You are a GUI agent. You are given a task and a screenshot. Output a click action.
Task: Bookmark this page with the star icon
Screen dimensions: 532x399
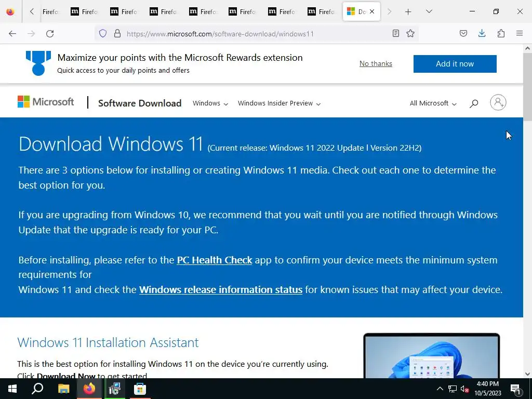click(x=410, y=33)
